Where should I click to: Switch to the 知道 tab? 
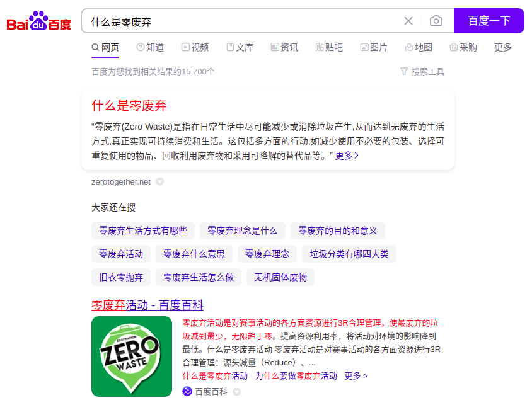tap(150, 47)
